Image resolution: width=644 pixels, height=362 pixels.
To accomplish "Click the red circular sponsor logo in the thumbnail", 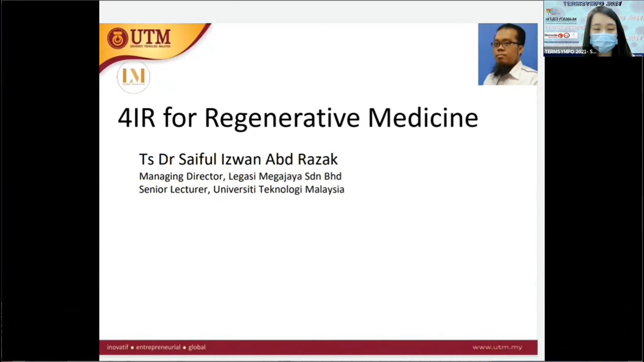I will pos(560,36).
